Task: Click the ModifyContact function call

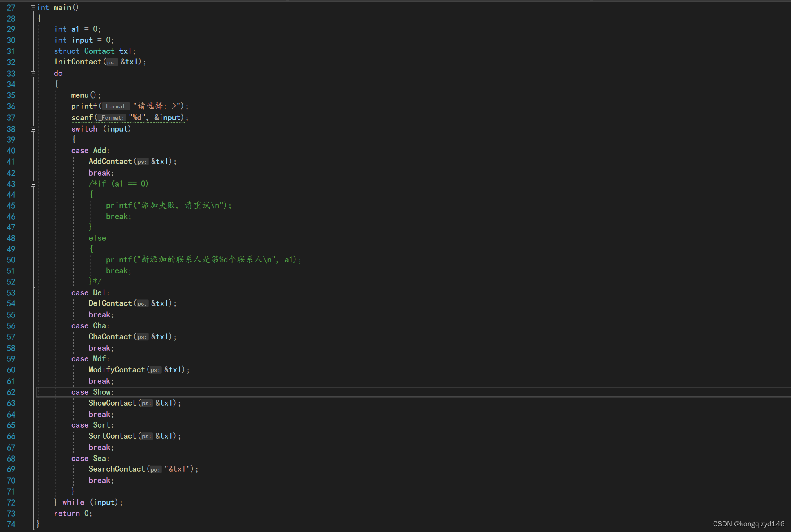Action: pyautogui.click(x=139, y=370)
